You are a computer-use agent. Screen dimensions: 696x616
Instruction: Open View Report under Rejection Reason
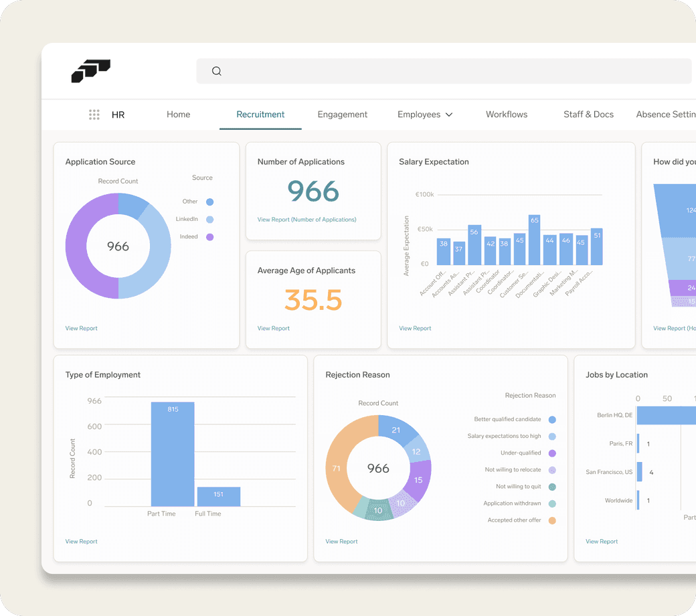click(341, 542)
